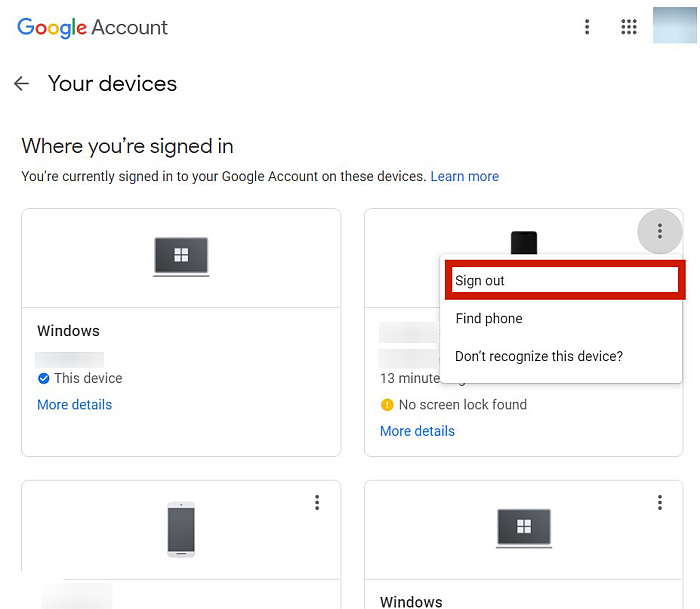This screenshot has width=700, height=609.
Task: Click the black phone device icon
Action: click(524, 242)
